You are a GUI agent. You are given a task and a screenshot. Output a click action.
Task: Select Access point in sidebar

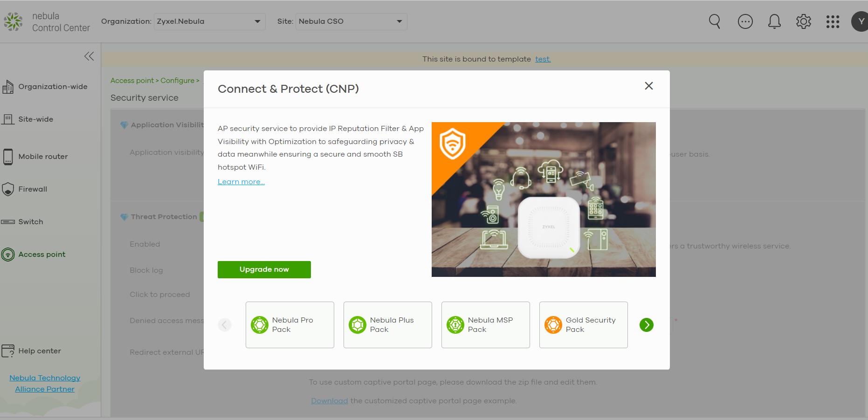click(x=41, y=255)
